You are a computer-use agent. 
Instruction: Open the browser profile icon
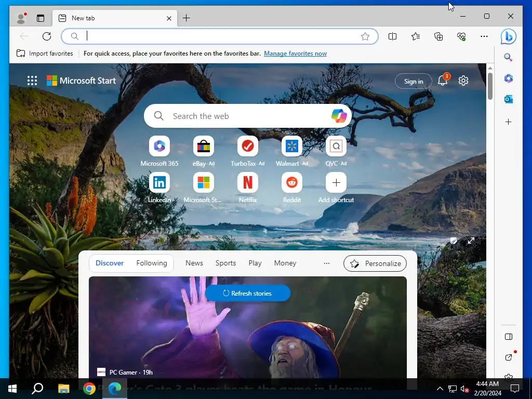(21, 18)
